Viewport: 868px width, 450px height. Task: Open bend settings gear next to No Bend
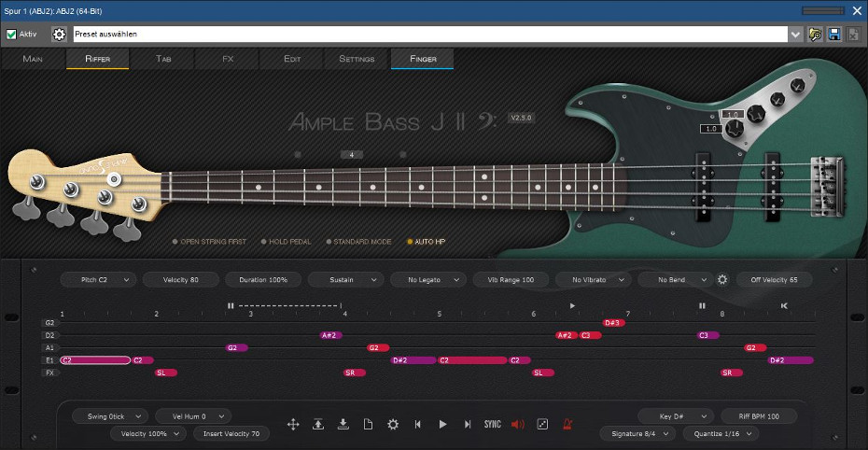coord(722,279)
